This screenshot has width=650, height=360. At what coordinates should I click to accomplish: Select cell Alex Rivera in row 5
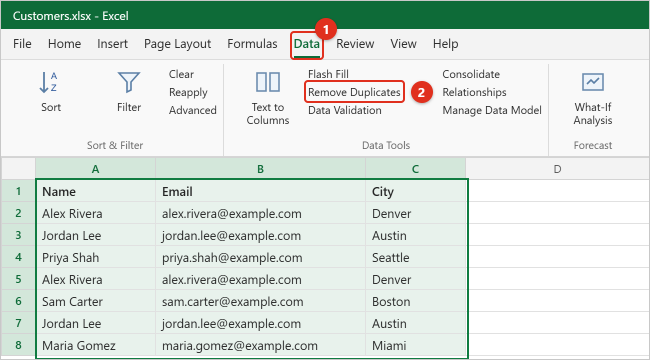coord(96,279)
